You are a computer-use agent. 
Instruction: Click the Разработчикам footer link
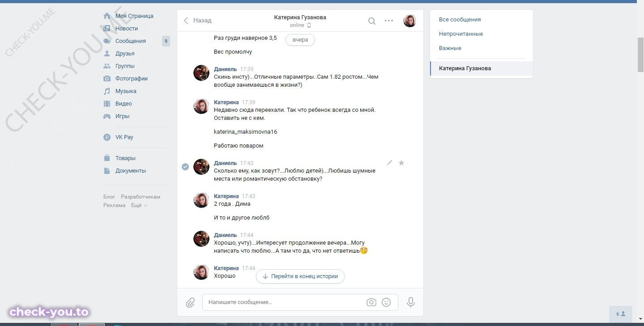point(141,197)
